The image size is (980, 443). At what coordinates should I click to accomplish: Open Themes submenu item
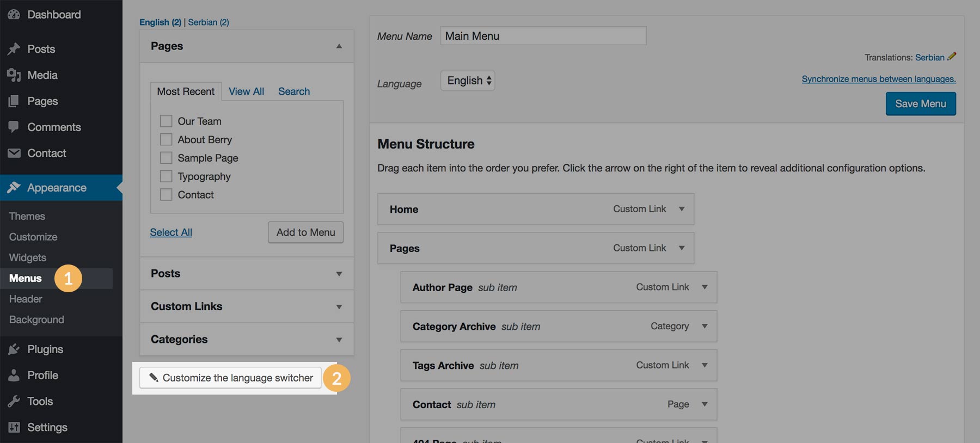click(27, 216)
